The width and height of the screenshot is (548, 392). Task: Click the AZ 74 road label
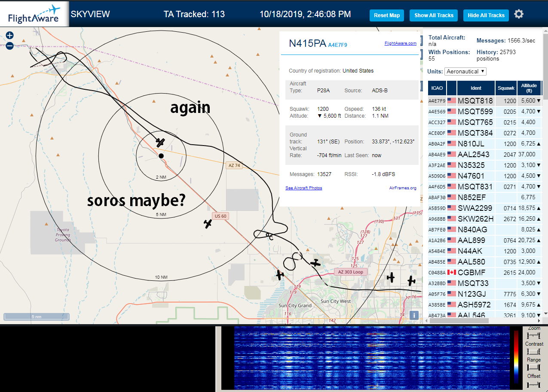point(234,165)
